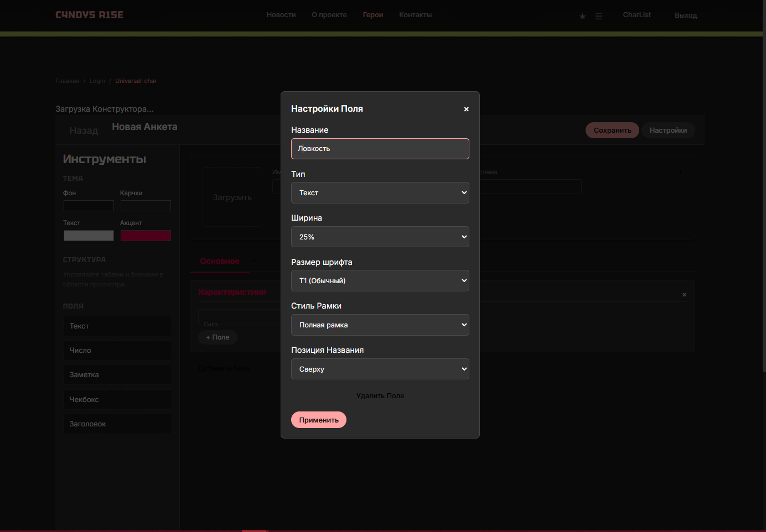Go to Новости in the top menu

click(281, 15)
